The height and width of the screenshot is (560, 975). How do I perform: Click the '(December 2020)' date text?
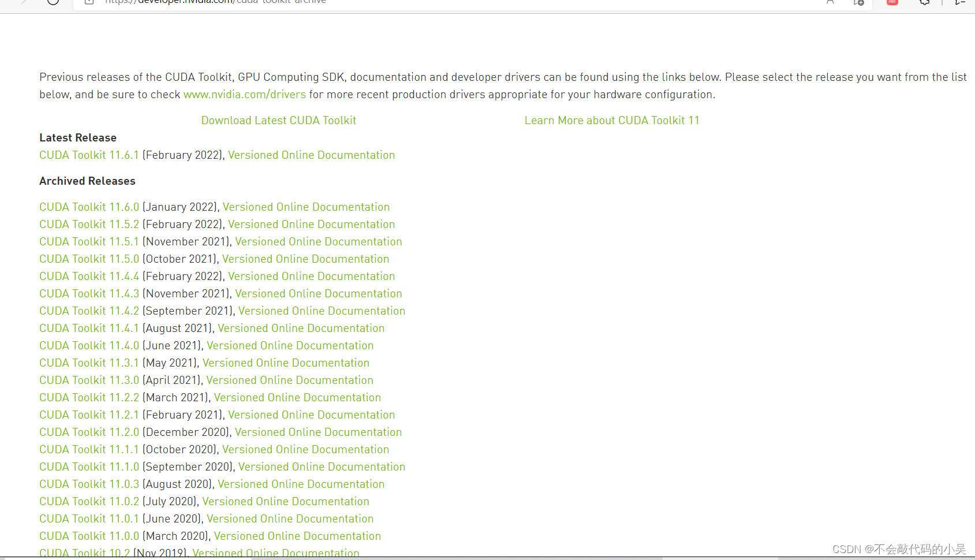pyautogui.click(x=186, y=432)
